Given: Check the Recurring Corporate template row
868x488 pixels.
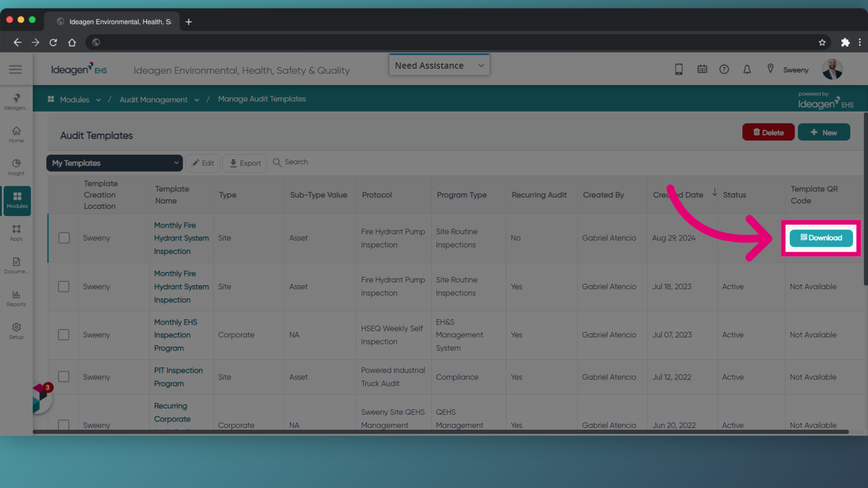Looking at the screenshot, I should point(64,424).
